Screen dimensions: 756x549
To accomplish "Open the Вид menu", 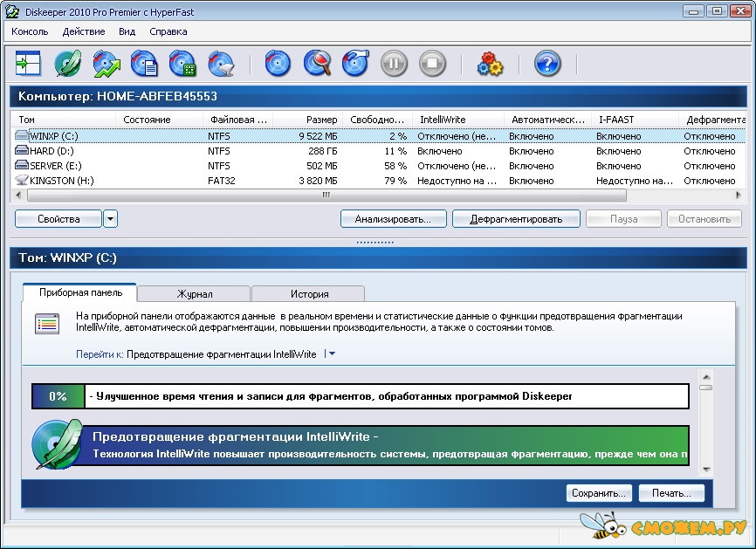I will [127, 31].
